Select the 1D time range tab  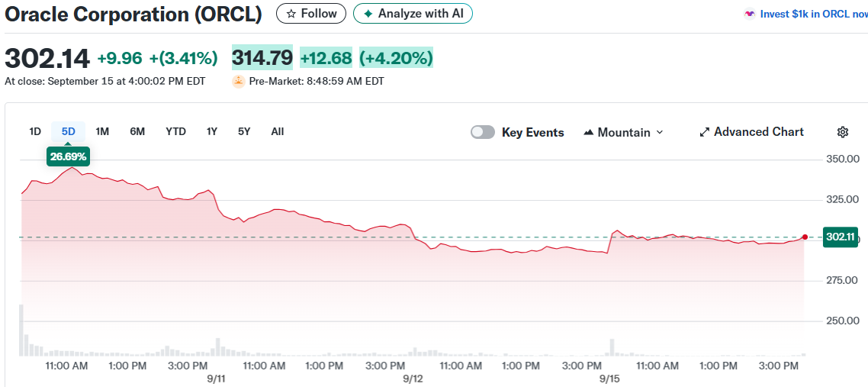point(35,132)
